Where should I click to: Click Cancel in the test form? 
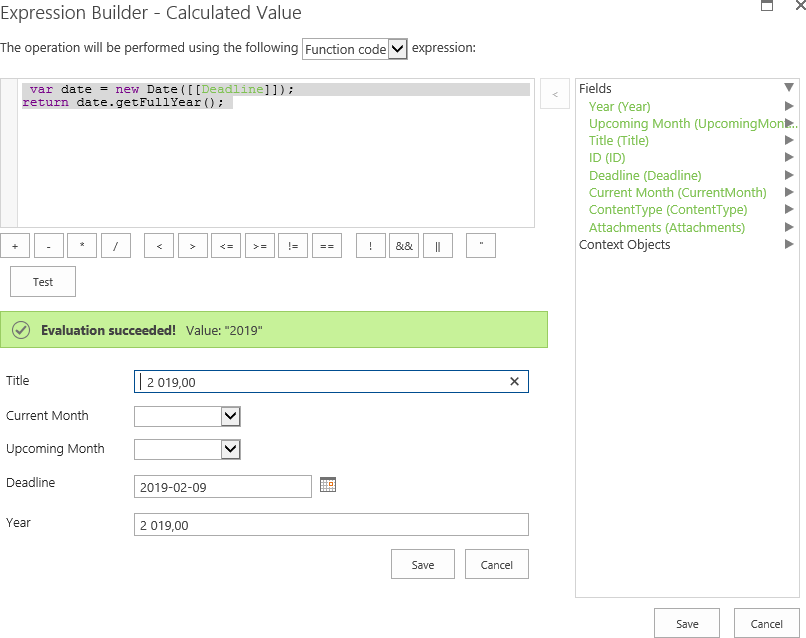click(496, 564)
